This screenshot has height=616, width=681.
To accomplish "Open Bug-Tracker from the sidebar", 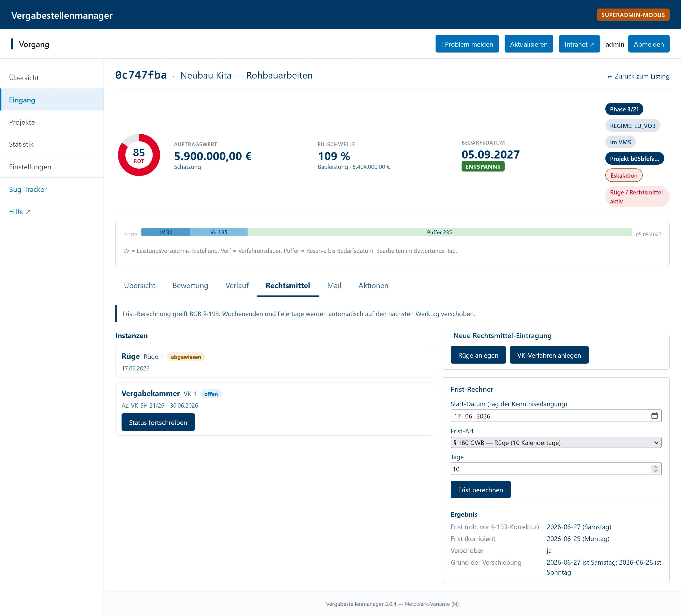I will 28,189.
